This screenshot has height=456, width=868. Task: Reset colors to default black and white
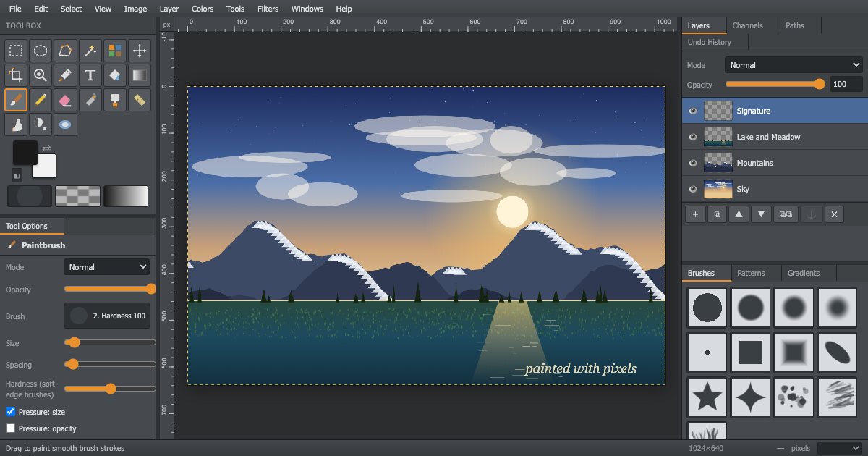click(17, 175)
